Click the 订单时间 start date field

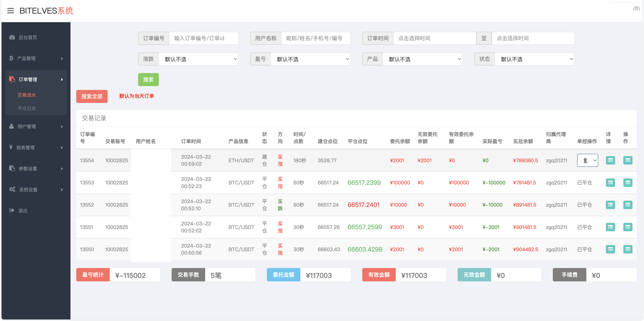tap(434, 38)
